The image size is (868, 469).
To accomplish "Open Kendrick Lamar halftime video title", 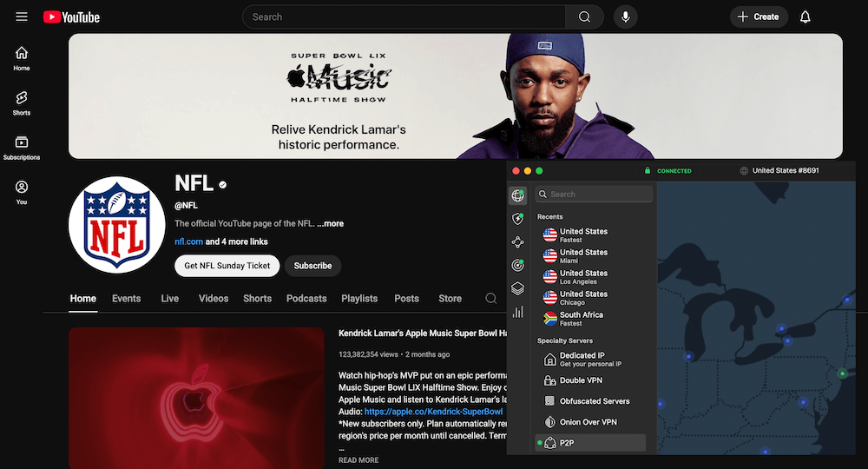I will tap(423, 334).
